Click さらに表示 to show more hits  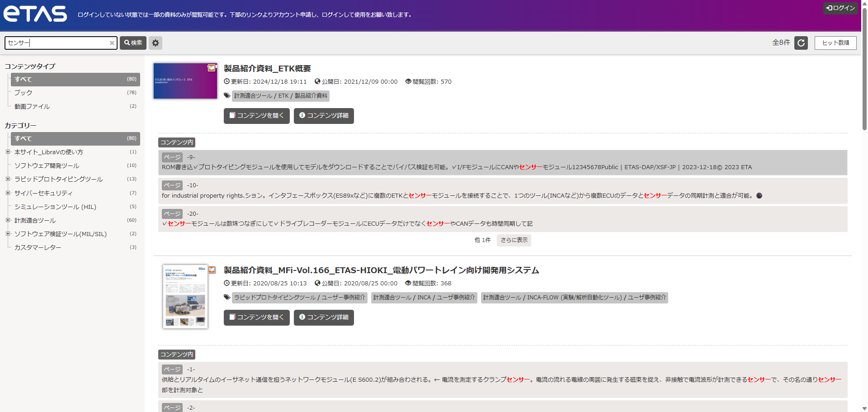coord(514,240)
